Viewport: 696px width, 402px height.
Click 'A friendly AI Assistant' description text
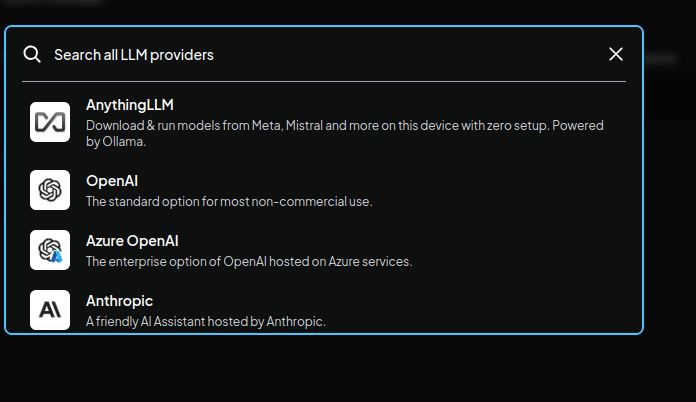pyautogui.click(x=150, y=322)
